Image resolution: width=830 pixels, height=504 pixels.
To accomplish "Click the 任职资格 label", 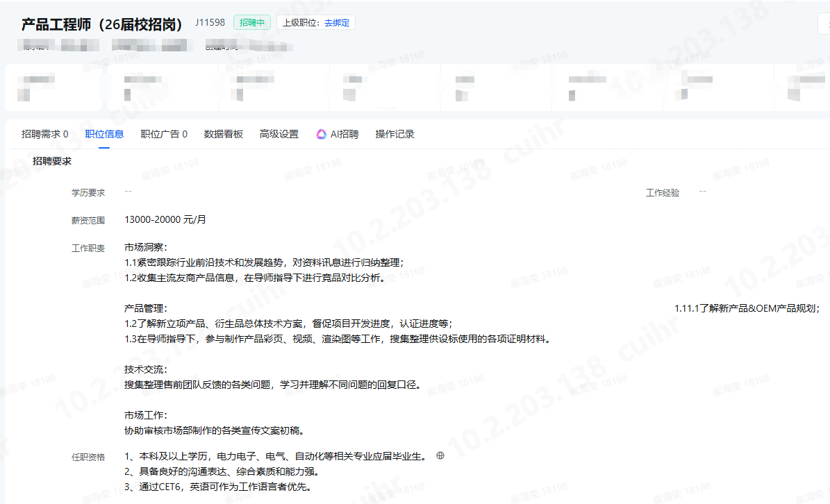I will pyautogui.click(x=88, y=457).
